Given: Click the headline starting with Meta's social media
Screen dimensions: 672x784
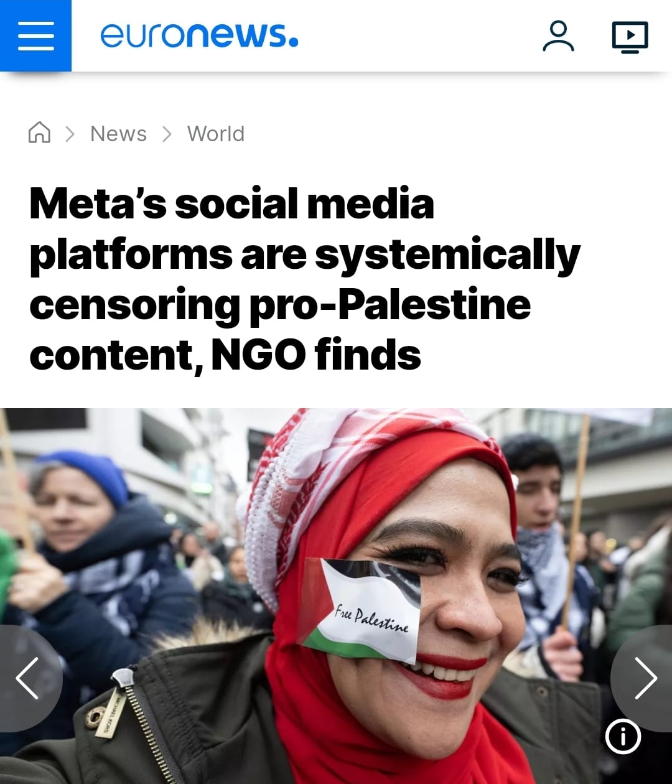Looking at the screenshot, I should point(305,279).
